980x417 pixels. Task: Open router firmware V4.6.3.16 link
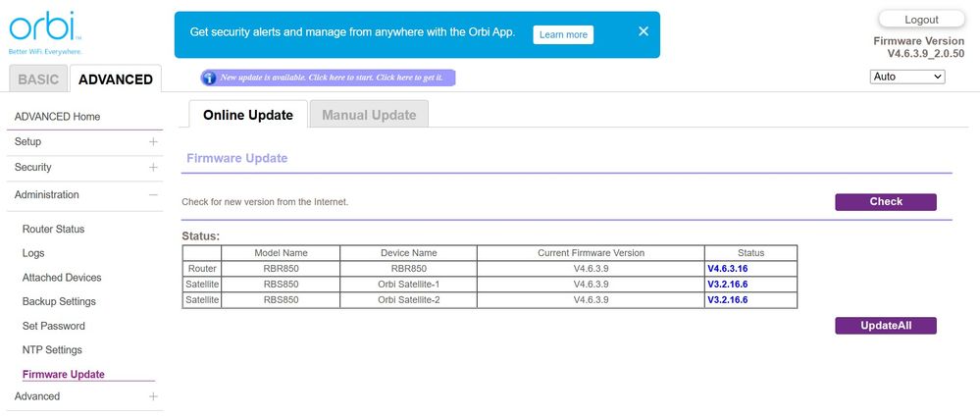pos(727,268)
